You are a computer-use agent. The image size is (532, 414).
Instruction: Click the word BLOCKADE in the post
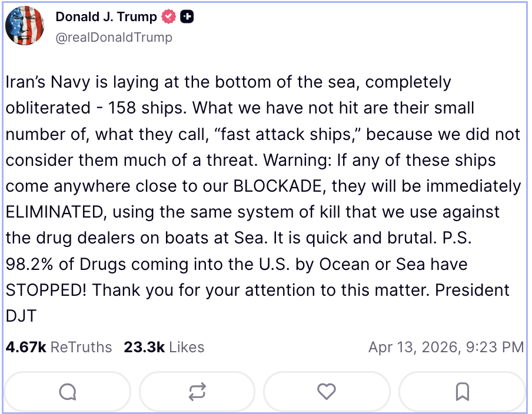tap(279, 186)
